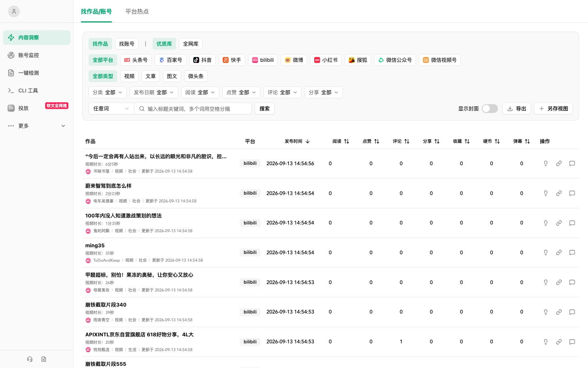Filter by 小红书 platform
Screen dimensions: 588x368
pyautogui.click(x=326, y=60)
